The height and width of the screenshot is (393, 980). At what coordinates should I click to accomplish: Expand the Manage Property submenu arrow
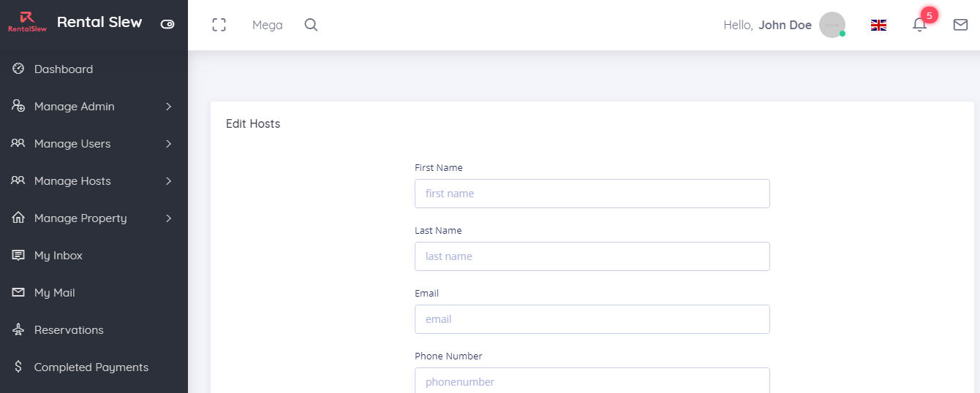point(168,218)
